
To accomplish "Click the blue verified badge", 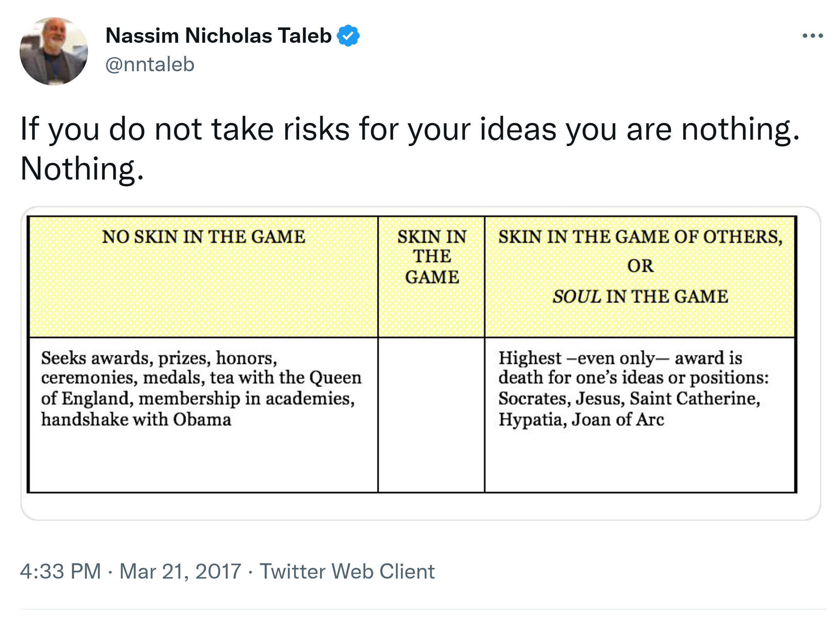I will point(348,36).
